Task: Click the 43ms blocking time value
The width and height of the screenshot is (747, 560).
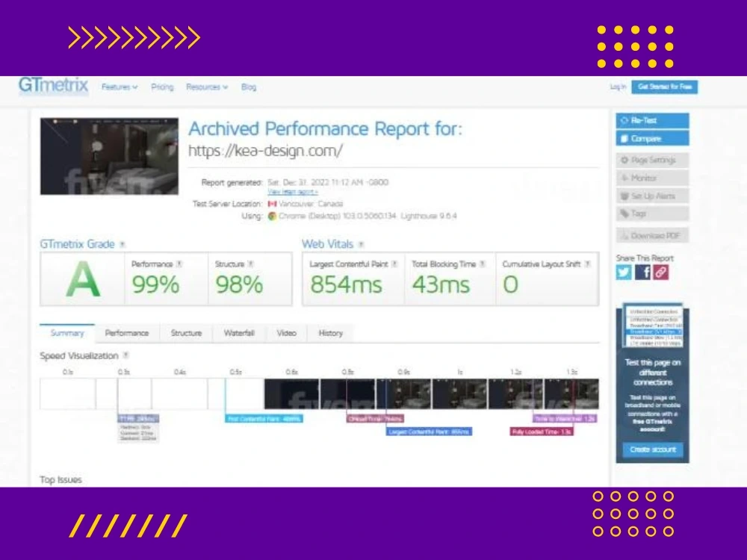Action: (441, 284)
